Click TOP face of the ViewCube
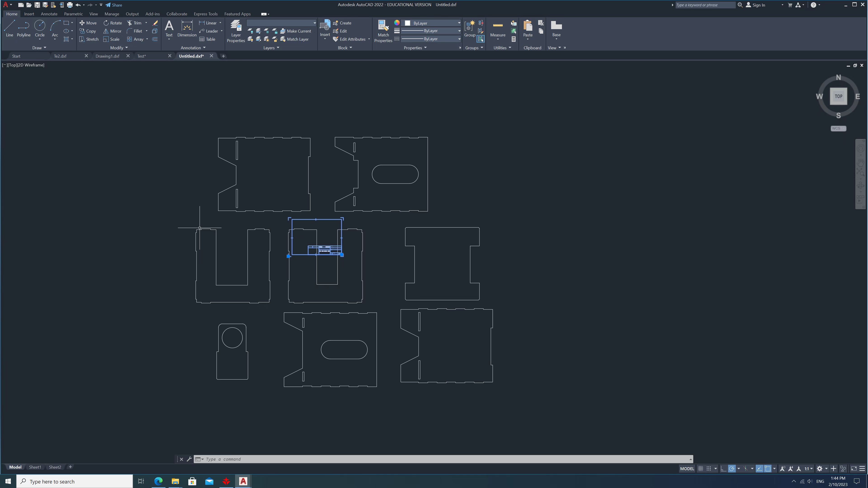This screenshot has height=488, width=868. [838, 96]
